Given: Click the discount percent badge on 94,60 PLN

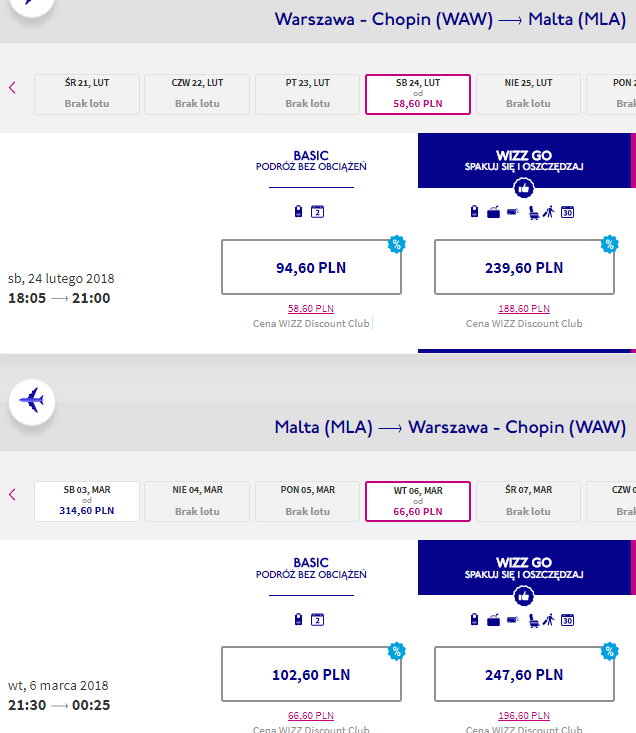Looking at the screenshot, I should [x=397, y=244].
